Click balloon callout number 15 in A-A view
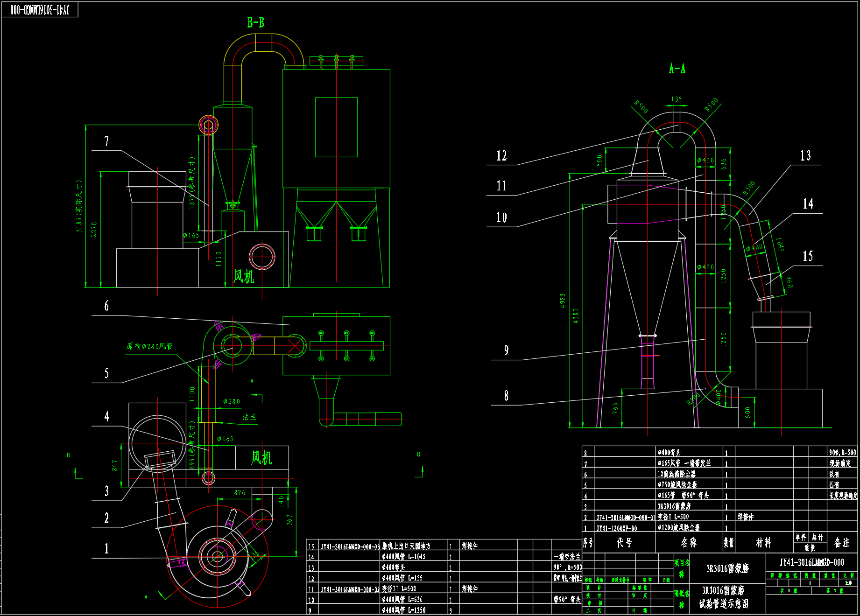860x616 pixels. point(807,255)
